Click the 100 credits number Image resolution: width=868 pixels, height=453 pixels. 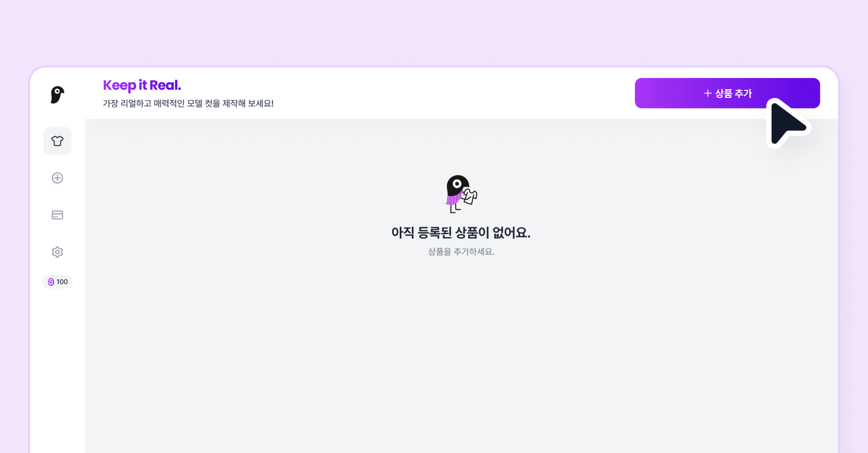coord(62,282)
